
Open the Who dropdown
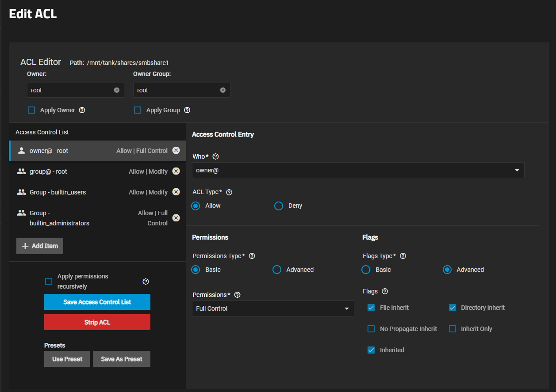[x=358, y=170]
